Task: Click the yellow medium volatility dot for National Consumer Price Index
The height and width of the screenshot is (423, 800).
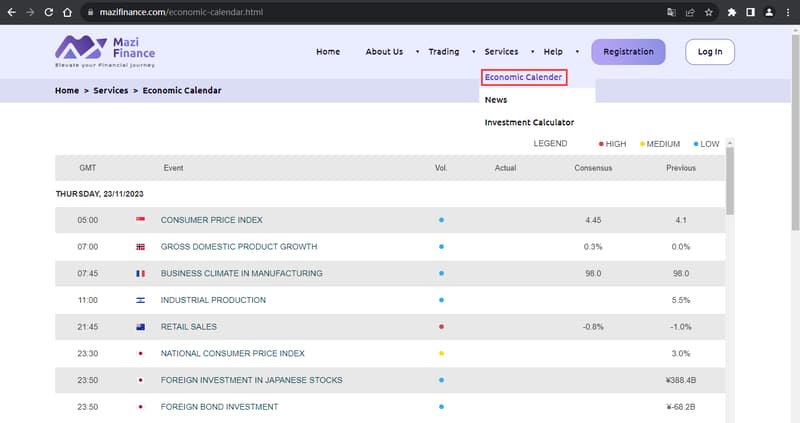Action: click(441, 353)
